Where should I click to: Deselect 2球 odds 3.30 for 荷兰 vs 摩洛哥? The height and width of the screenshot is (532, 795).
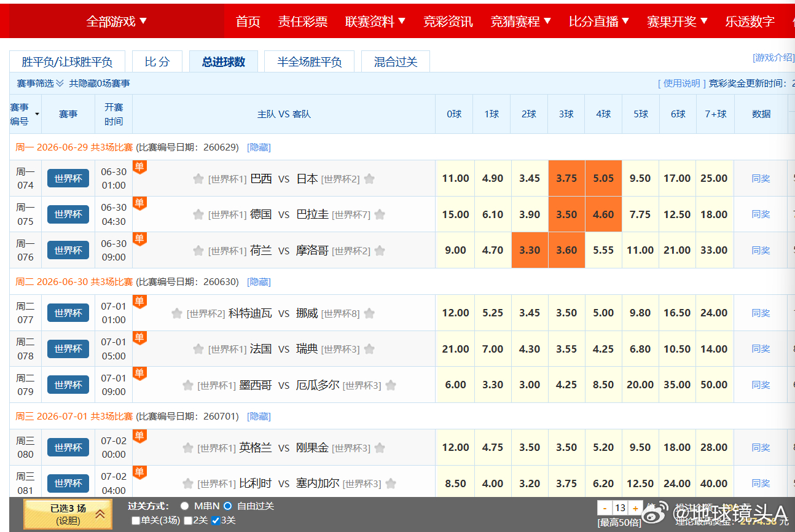click(530, 250)
